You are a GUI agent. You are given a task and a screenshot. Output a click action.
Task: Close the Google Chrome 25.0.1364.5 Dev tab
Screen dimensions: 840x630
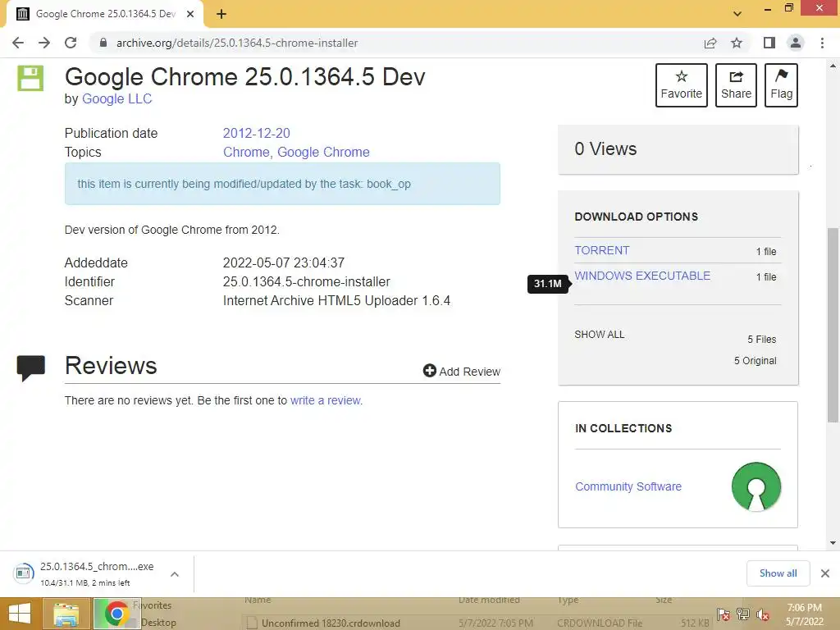(x=190, y=14)
